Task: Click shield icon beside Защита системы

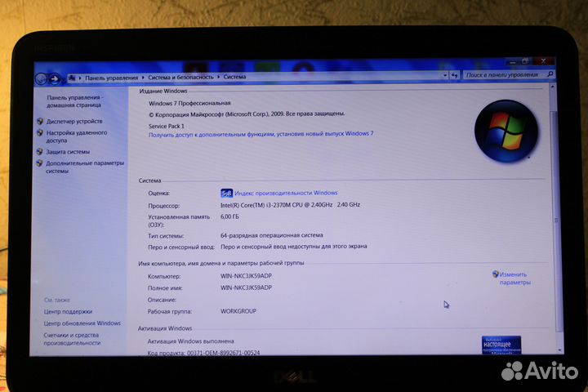Action: (x=39, y=152)
